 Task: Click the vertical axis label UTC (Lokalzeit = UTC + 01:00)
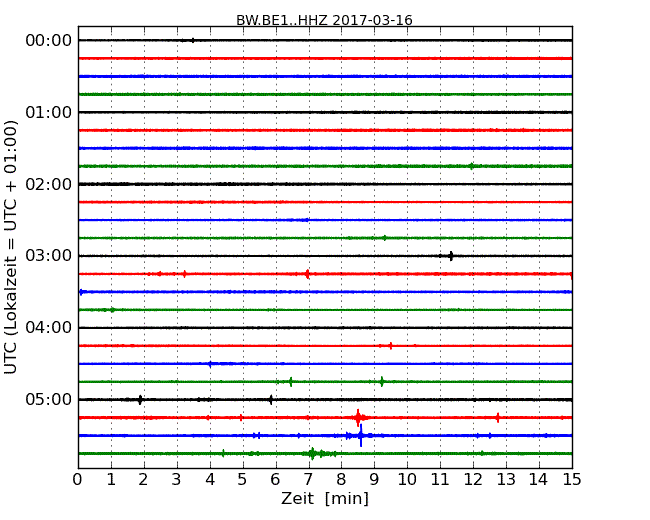pyautogui.click(x=11, y=247)
